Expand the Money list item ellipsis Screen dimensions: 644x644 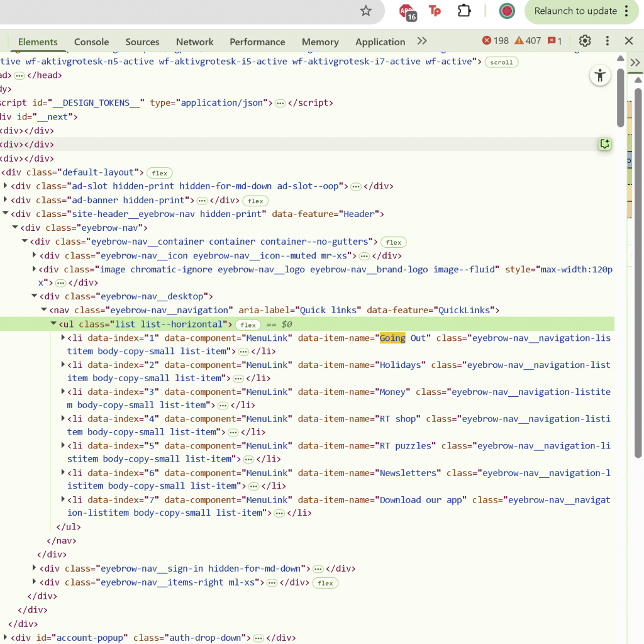tap(223, 406)
